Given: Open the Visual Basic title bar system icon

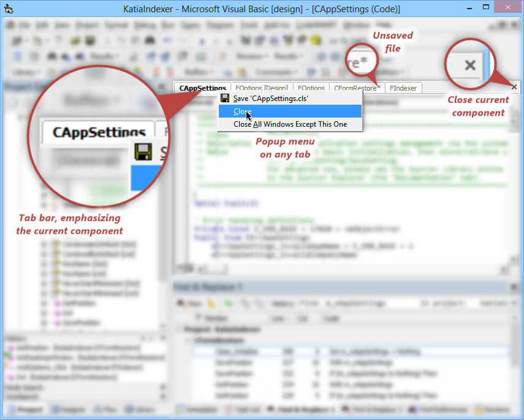Looking at the screenshot, I should 9,9.
